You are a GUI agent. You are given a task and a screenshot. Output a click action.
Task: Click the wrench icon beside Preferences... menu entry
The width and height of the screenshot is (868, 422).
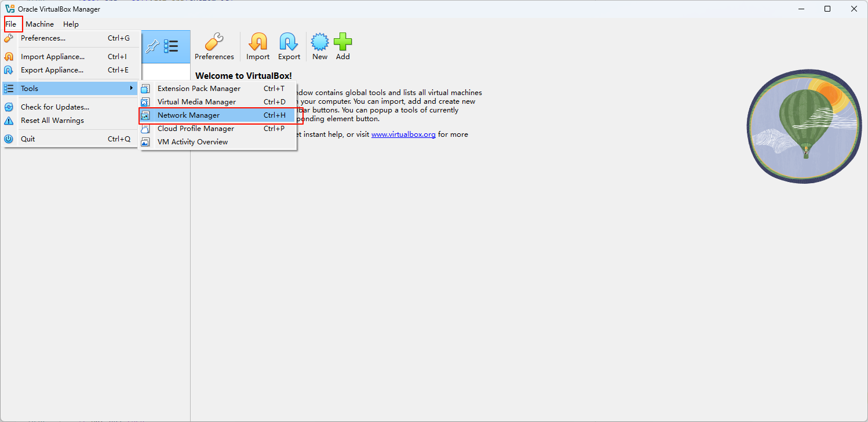click(x=9, y=38)
